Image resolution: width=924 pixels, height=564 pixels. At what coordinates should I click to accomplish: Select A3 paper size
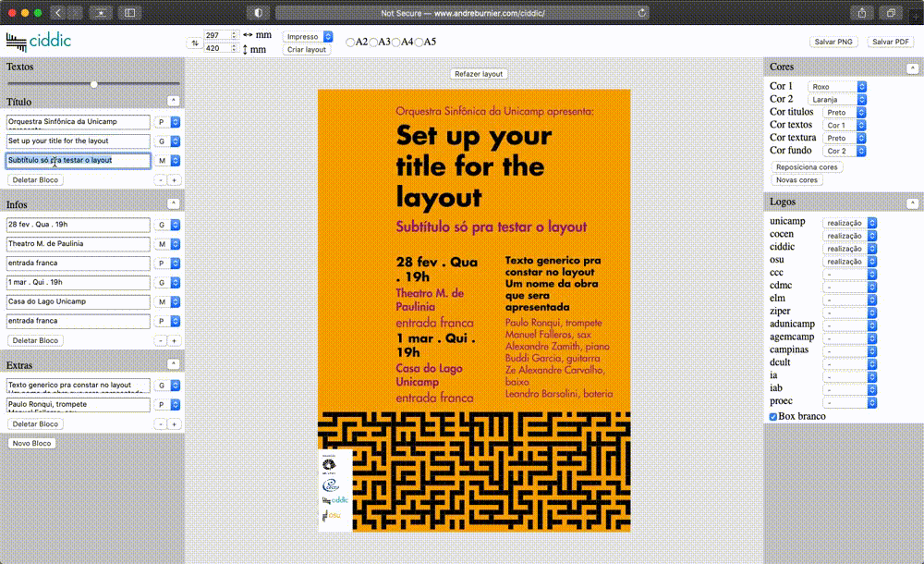coord(373,43)
